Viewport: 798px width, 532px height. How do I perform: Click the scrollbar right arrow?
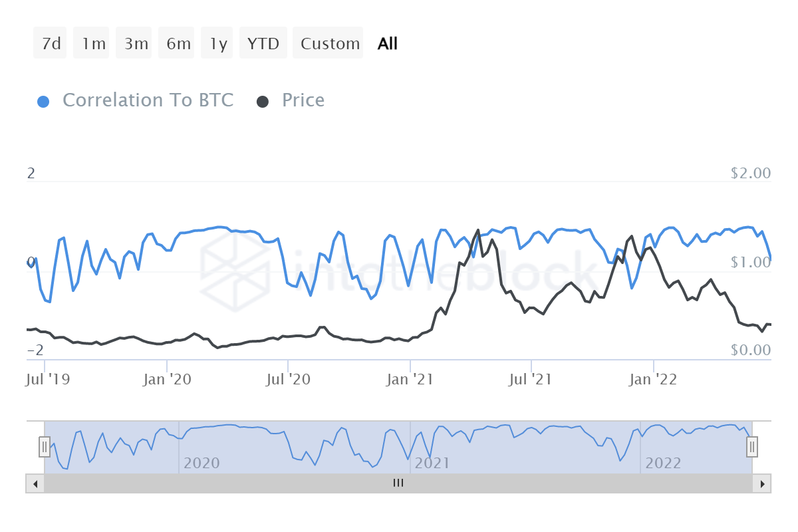[x=763, y=483]
